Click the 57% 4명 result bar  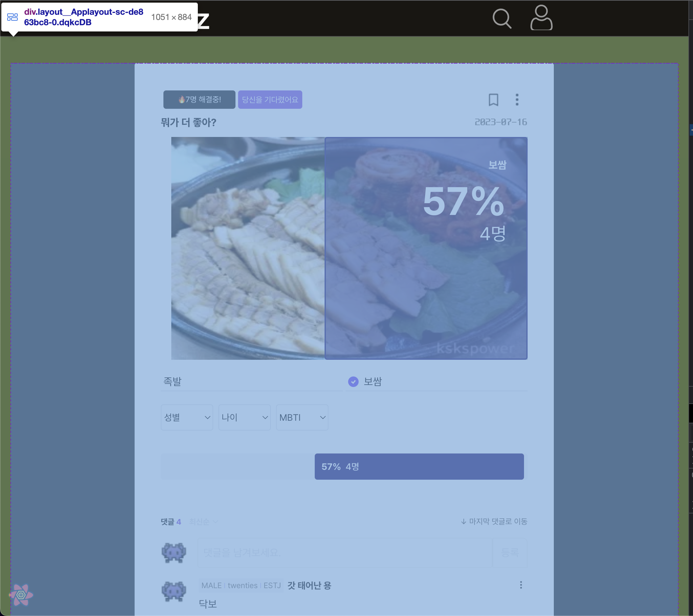[x=419, y=466]
